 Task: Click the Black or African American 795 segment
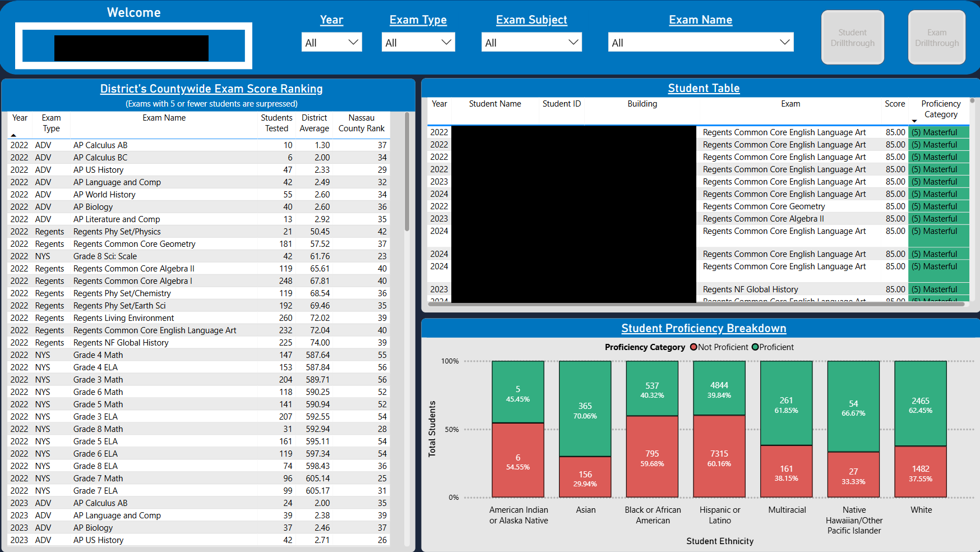pyautogui.click(x=652, y=457)
